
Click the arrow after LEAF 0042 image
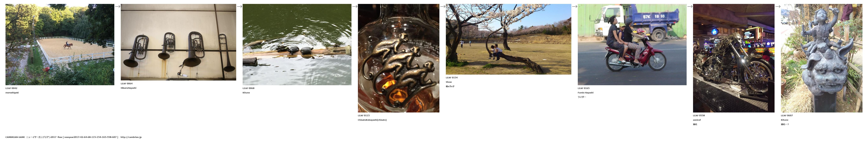coord(118,6)
